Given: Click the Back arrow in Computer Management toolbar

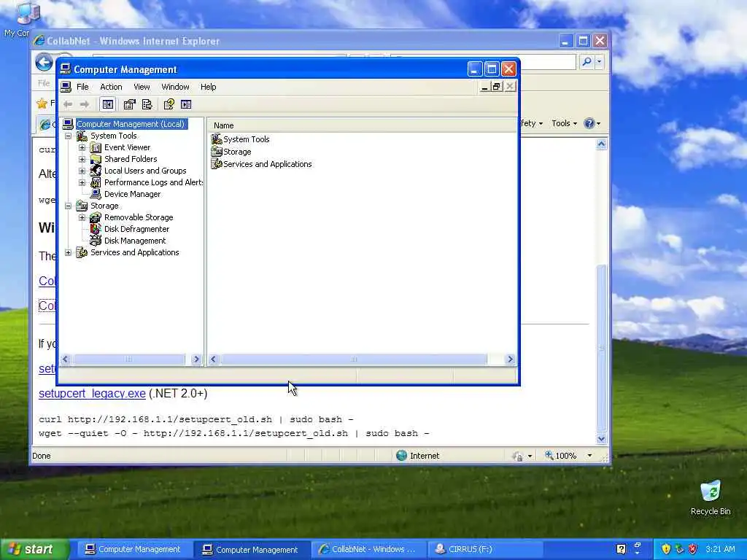Looking at the screenshot, I should tap(68, 104).
